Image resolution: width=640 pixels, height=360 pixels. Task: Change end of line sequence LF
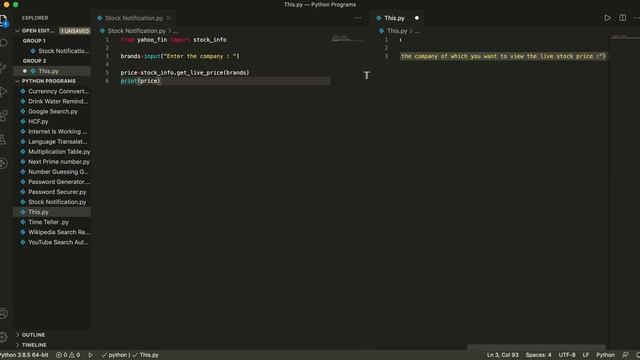(x=586, y=355)
